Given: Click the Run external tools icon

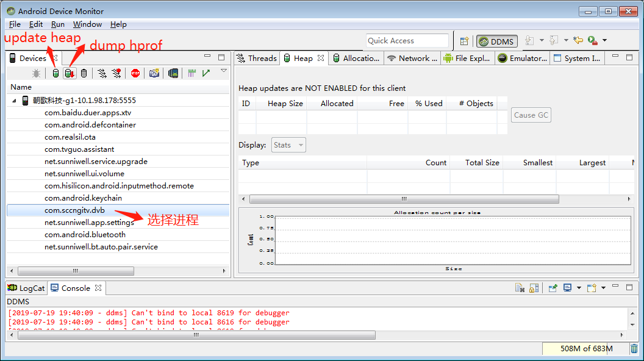Looking at the screenshot, I should [x=592, y=40].
